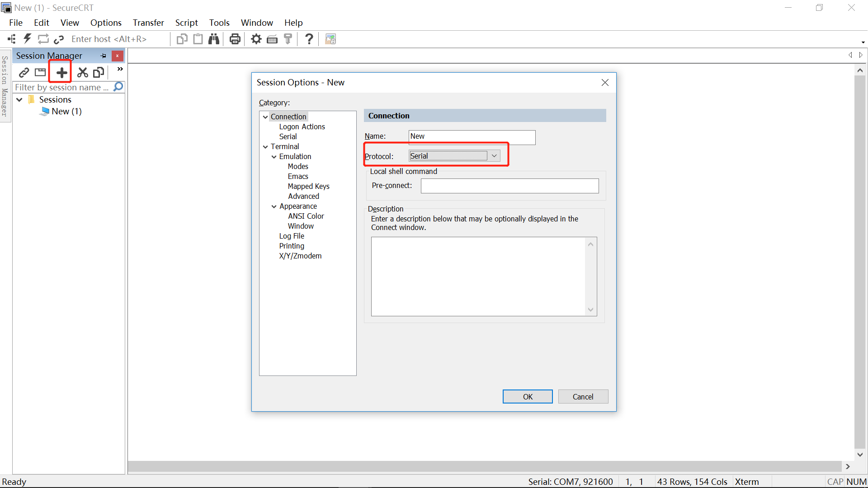Open the Transfer menu
Screen dimensions: 868x488
click(x=148, y=23)
